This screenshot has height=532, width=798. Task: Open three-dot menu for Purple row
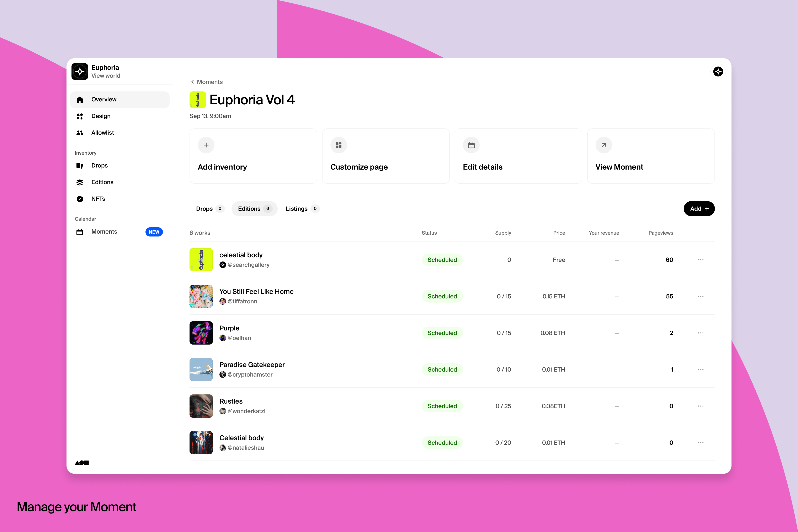[x=700, y=333]
